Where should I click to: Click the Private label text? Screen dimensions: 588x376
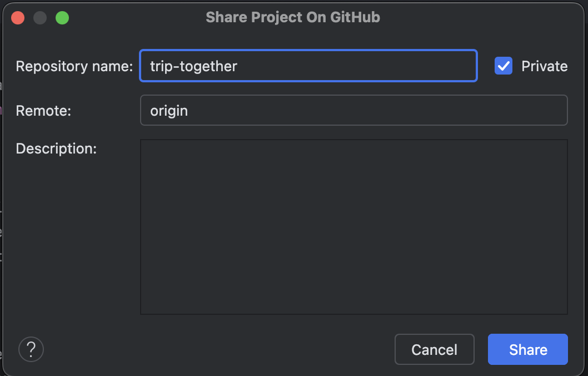coord(544,67)
